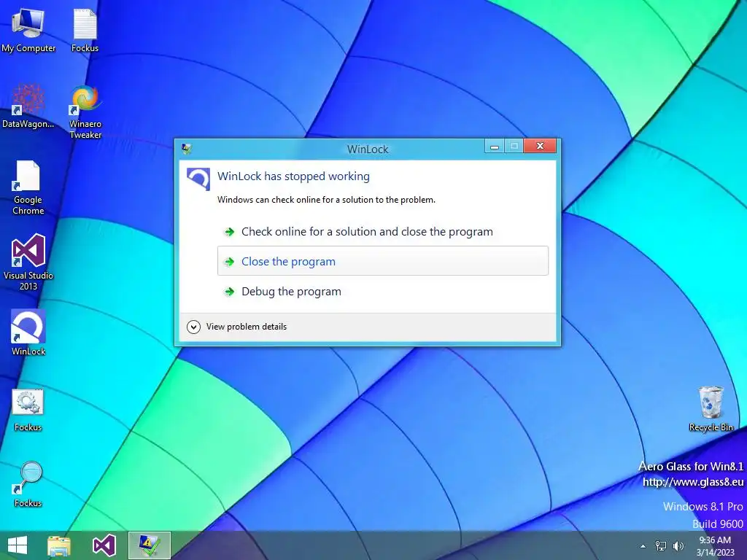
Task: Open File Explorer from the taskbar
Action: coord(59,545)
